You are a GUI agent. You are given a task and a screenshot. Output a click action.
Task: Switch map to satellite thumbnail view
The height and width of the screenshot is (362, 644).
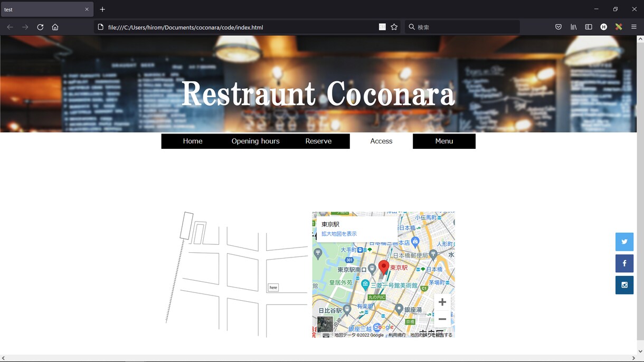pos(325,324)
